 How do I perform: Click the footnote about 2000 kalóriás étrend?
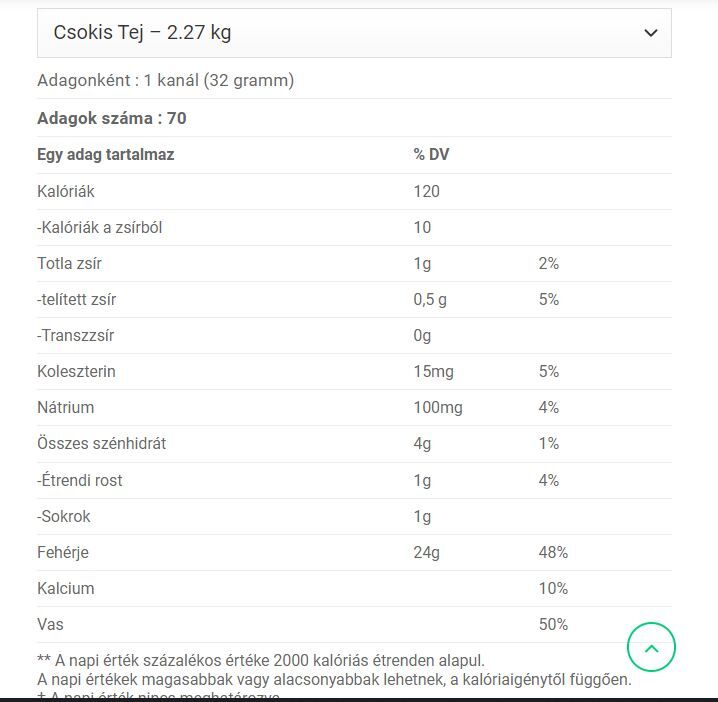point(261,661)
